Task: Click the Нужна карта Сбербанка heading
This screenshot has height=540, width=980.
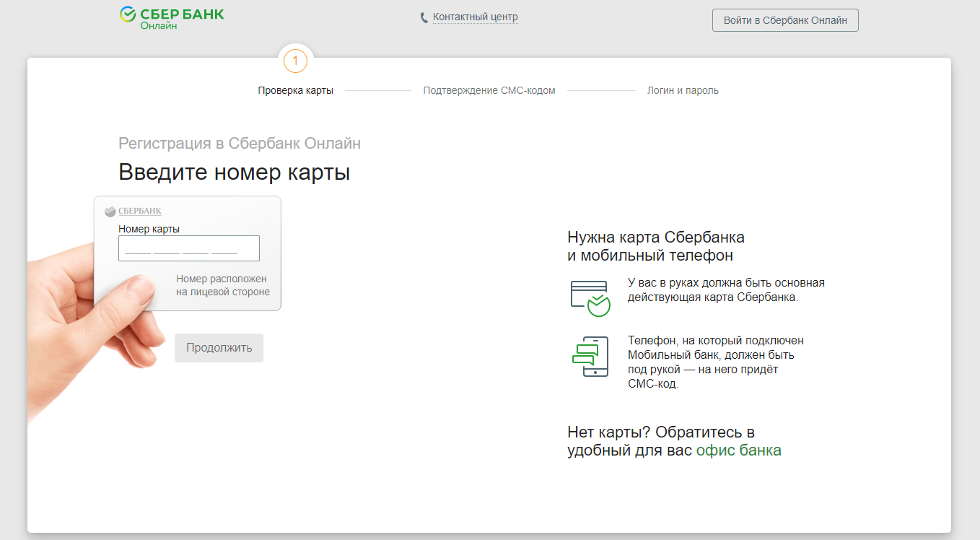Action: click(x=656, y=246)
